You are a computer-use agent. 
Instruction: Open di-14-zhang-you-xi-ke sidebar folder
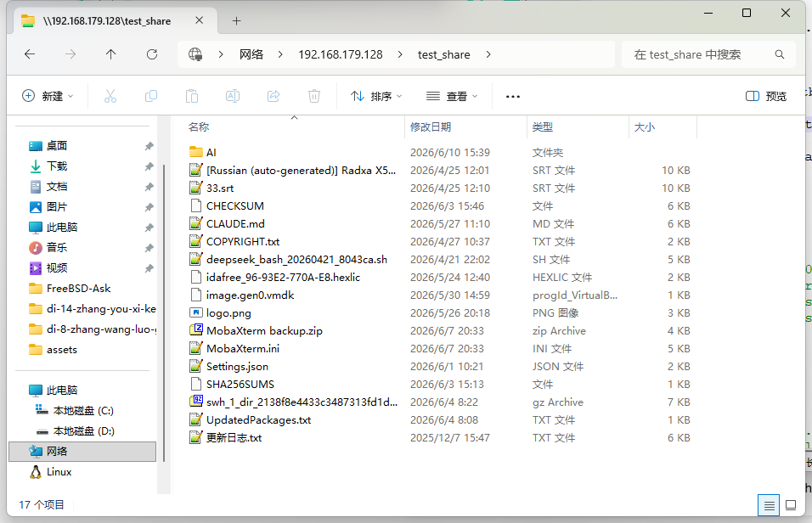93,309
